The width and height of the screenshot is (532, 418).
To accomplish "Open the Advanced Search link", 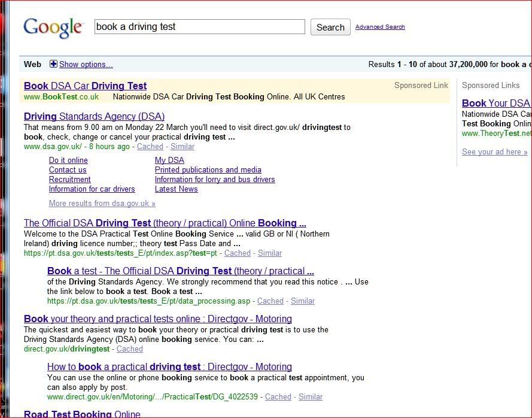I will pos(380,27).
